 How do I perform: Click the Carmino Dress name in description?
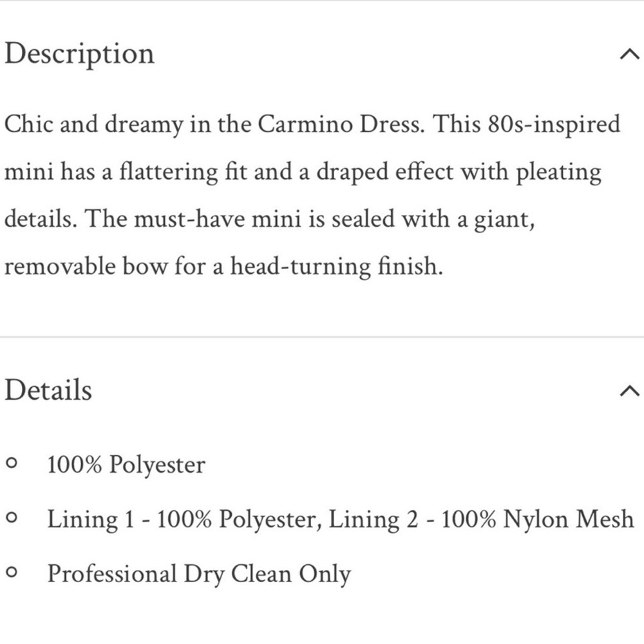tap(340, 124)
